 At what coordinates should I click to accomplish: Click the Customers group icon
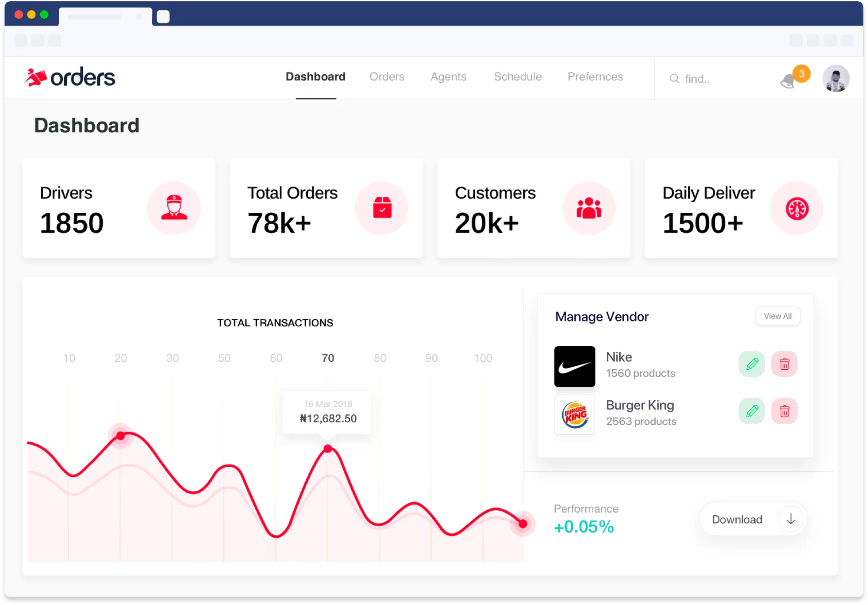pos(589,208)
